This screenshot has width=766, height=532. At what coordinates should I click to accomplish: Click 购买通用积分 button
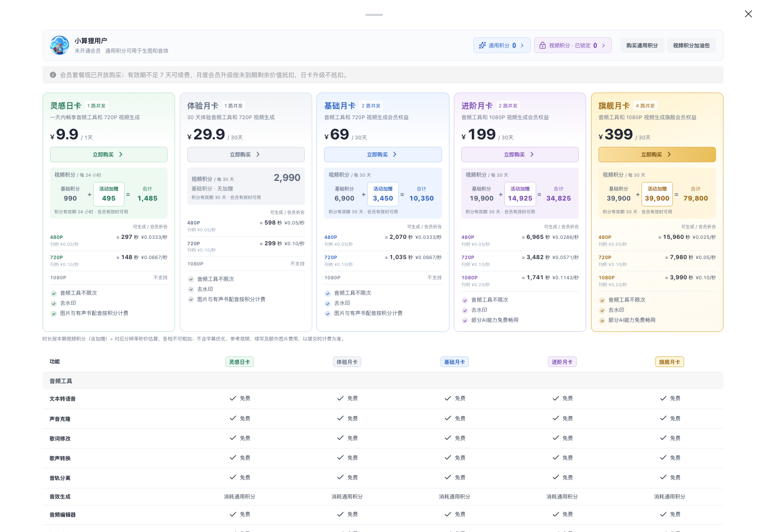[642, 46]
